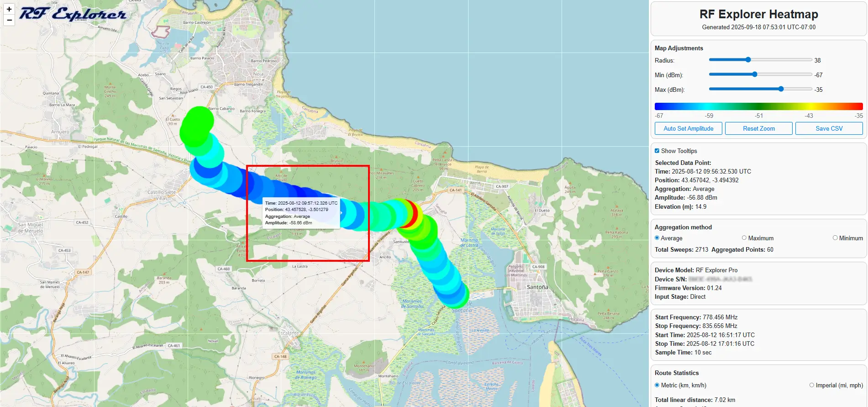Screen dimensions: 868x407
Task: Click the Min (dBm) slider handle
Action: 755,74
